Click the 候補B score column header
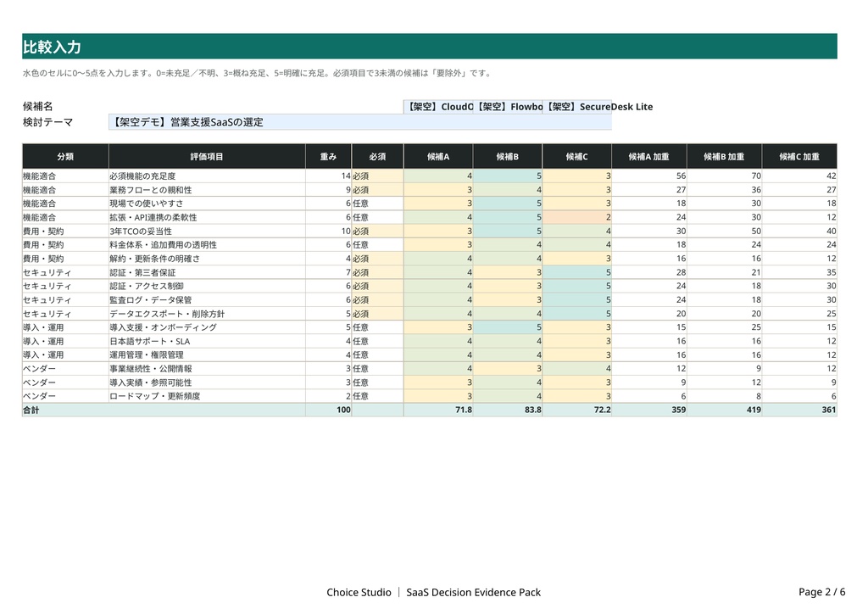The image size is (868, 614). pos(508,157)
